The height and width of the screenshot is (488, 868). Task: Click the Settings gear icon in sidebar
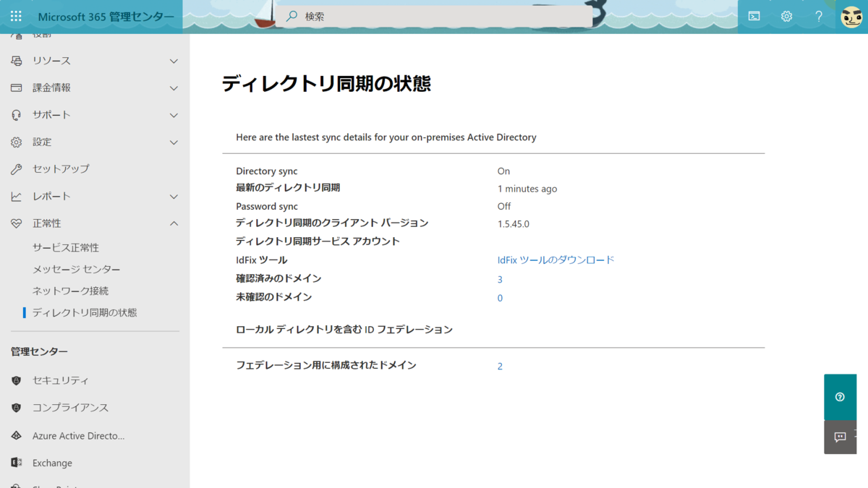point(16,142)
